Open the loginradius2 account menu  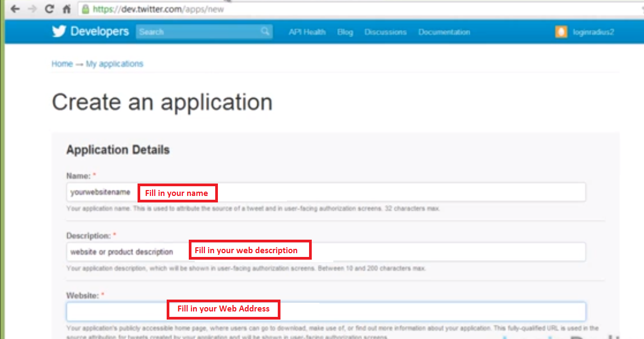(x=593, y=32)
